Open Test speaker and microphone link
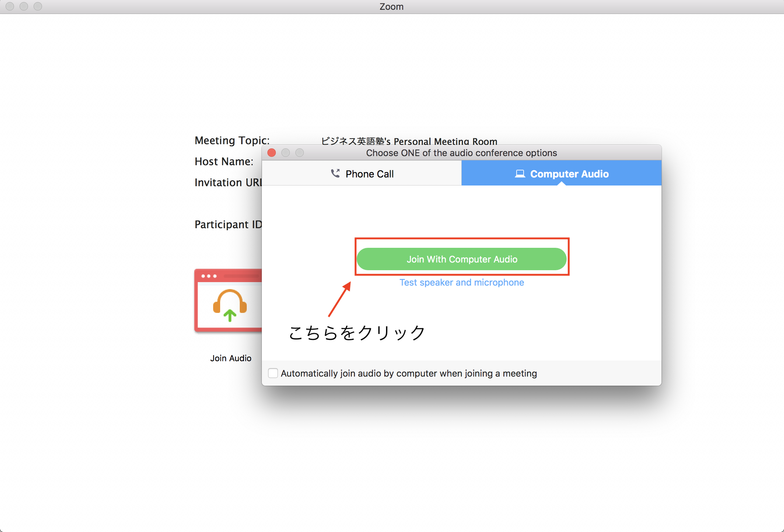784x532 pixels. [462, 282]
